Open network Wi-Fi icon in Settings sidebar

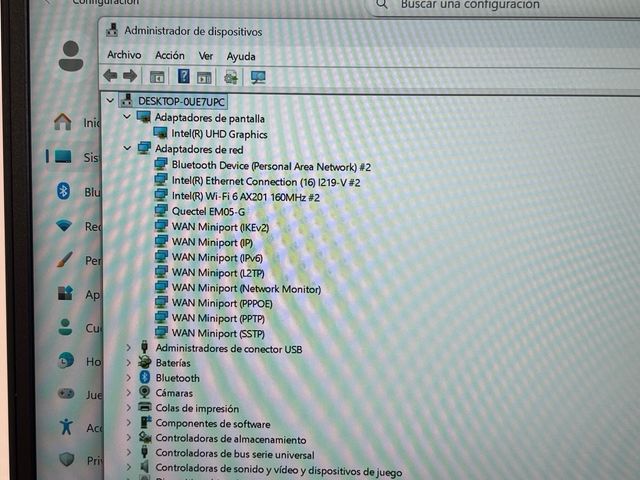click(64, 225)
